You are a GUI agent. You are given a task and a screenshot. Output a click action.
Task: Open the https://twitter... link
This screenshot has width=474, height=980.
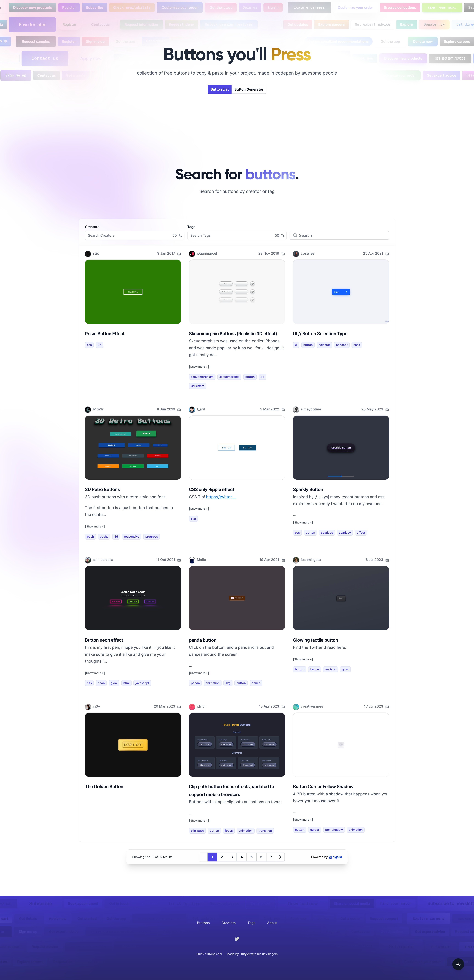point(221,497)
